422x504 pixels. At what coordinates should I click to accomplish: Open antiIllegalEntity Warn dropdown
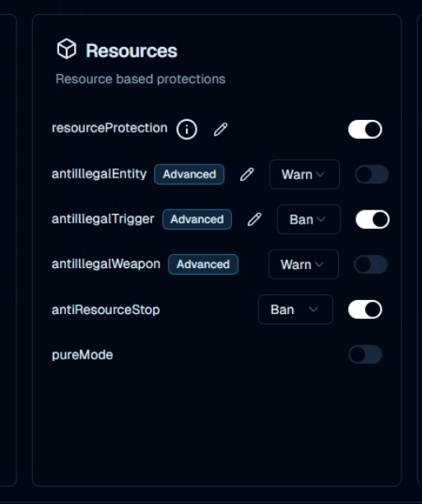[x=304, y=174]
